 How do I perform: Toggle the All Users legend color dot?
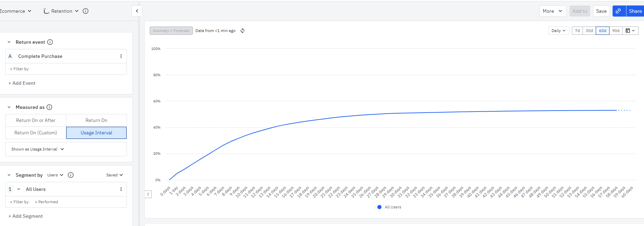click(x=379, y=207)
